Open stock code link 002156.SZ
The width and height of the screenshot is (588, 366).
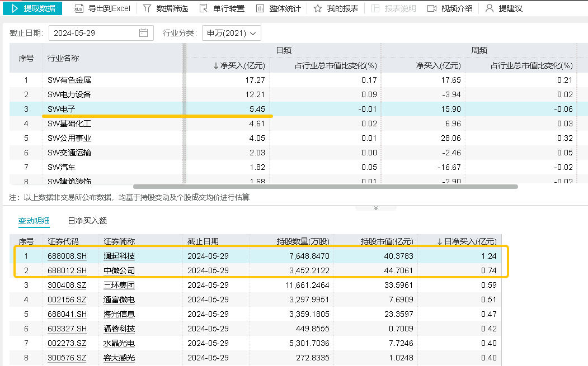pyautogui.click(x=67, y=300)
